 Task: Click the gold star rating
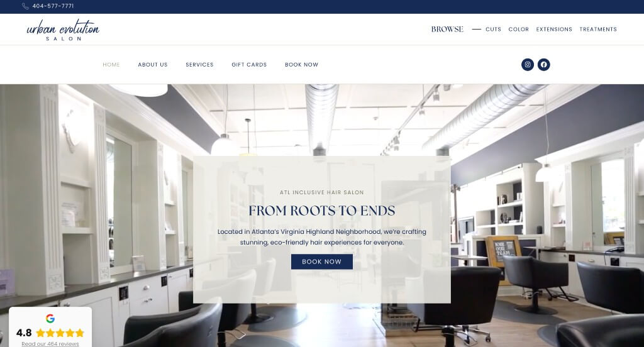pyautogui.click(x=60, y=333)
